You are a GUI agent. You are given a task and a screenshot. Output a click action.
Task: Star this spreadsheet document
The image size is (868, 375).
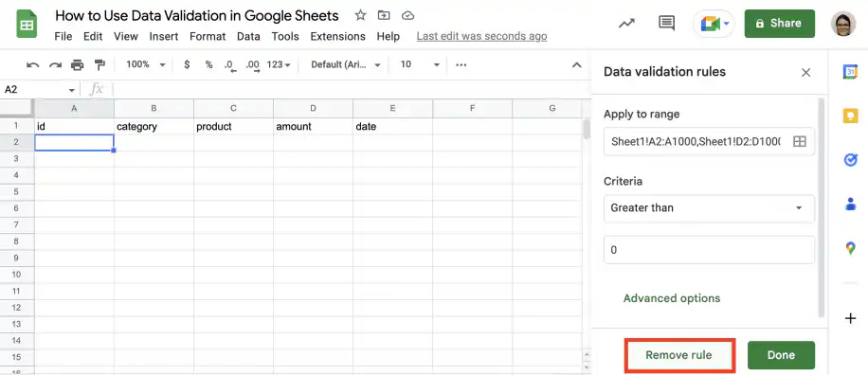(360, 15)
